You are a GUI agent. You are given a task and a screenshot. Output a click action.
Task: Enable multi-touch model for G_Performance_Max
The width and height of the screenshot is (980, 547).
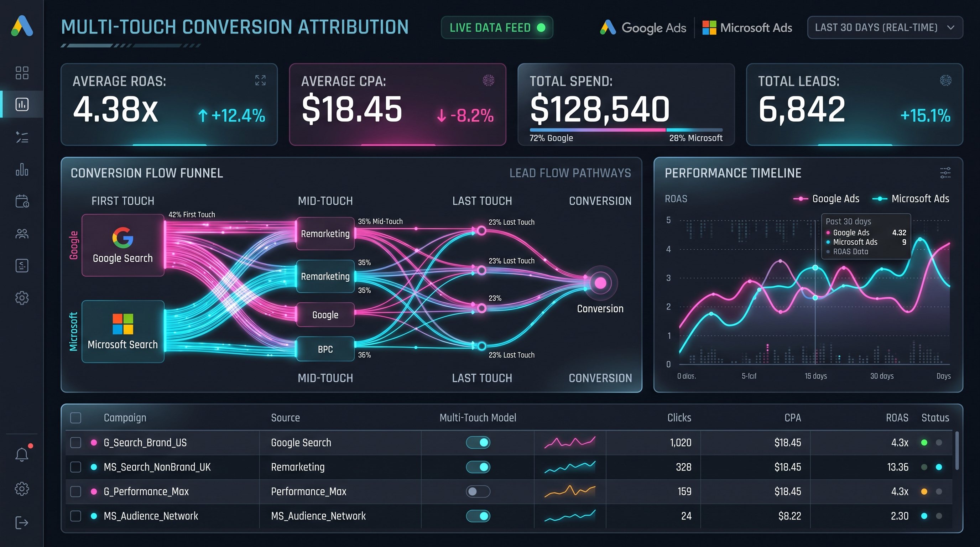tap(478, 491)
